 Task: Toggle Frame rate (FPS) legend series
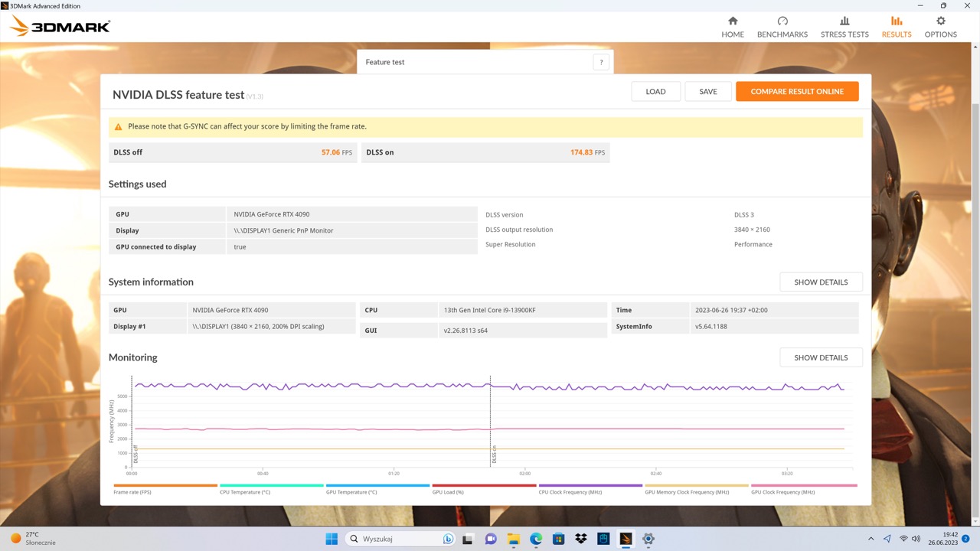(165, 489)
